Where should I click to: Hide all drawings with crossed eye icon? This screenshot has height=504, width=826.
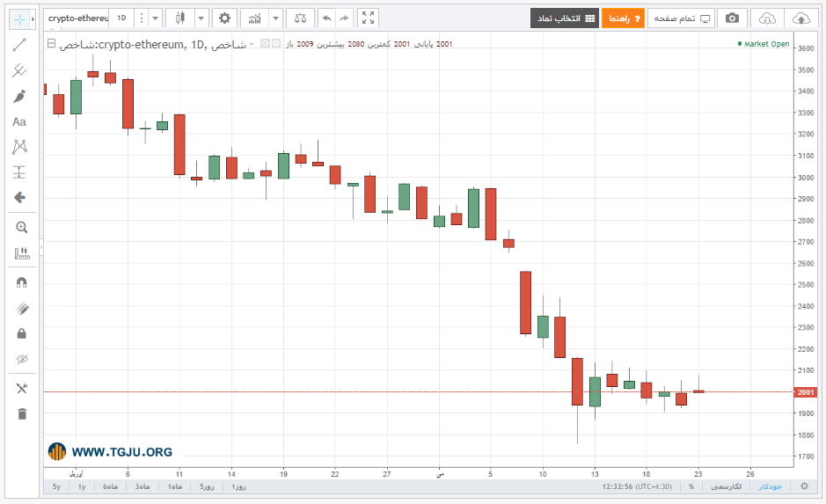tap(22, 359)
